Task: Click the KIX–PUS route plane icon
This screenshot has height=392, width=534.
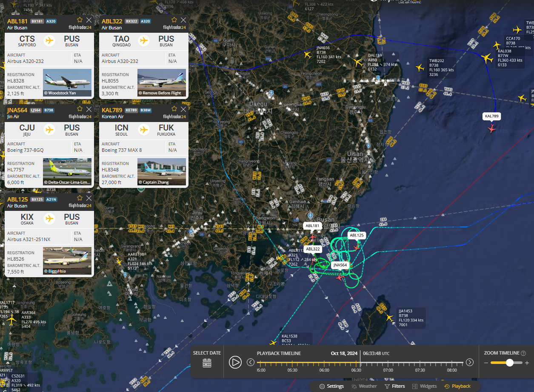Action: click(49, 219)
